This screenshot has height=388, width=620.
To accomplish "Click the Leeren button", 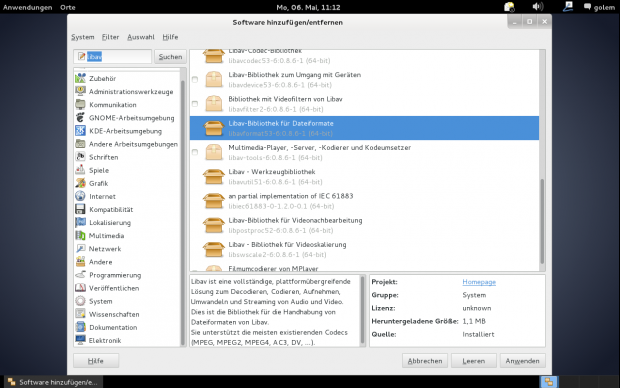I will tap(474, 361).
